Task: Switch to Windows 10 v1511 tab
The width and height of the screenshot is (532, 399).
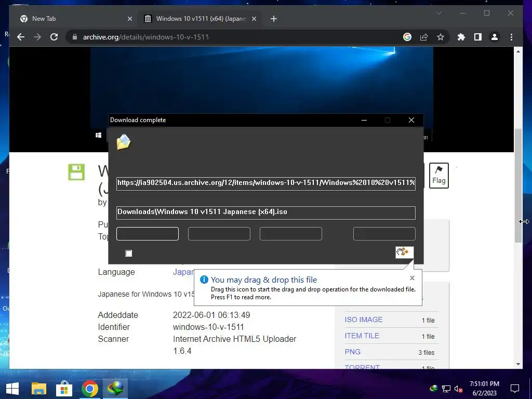Action: click(201, 19)
